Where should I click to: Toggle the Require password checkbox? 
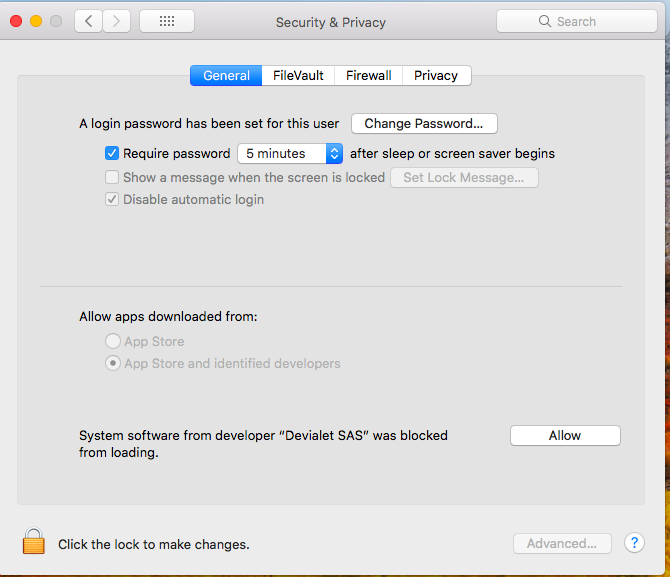pyautogui.click(x=112, y=154)
